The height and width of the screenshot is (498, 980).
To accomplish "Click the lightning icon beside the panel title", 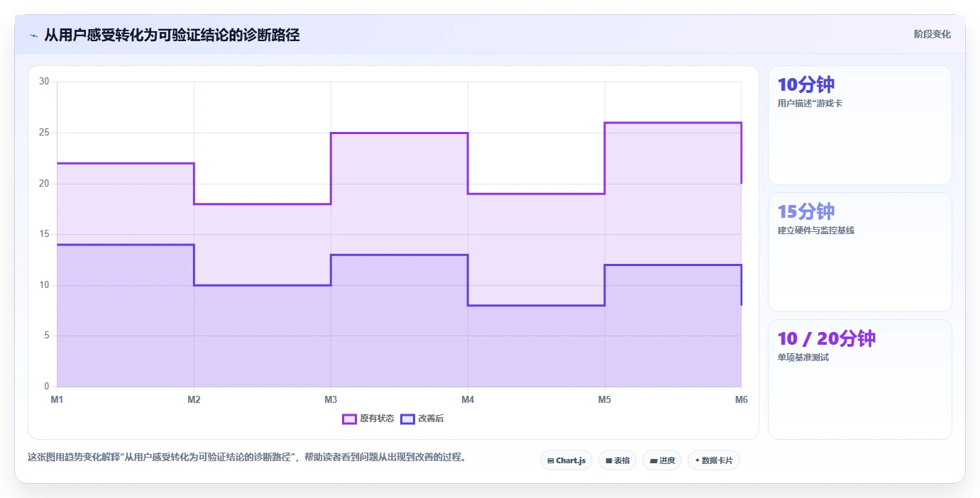I will [33, 35].
